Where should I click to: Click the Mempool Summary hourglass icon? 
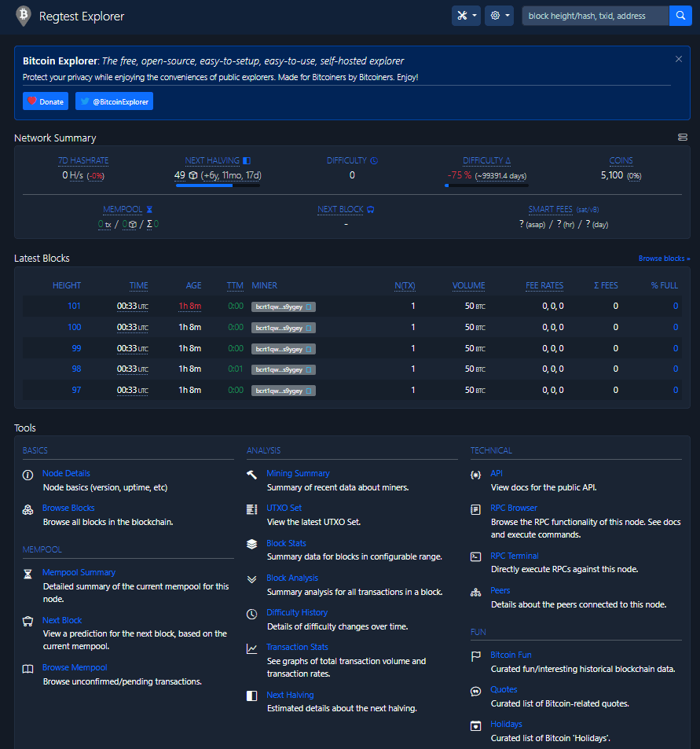[x=27, y=573]
